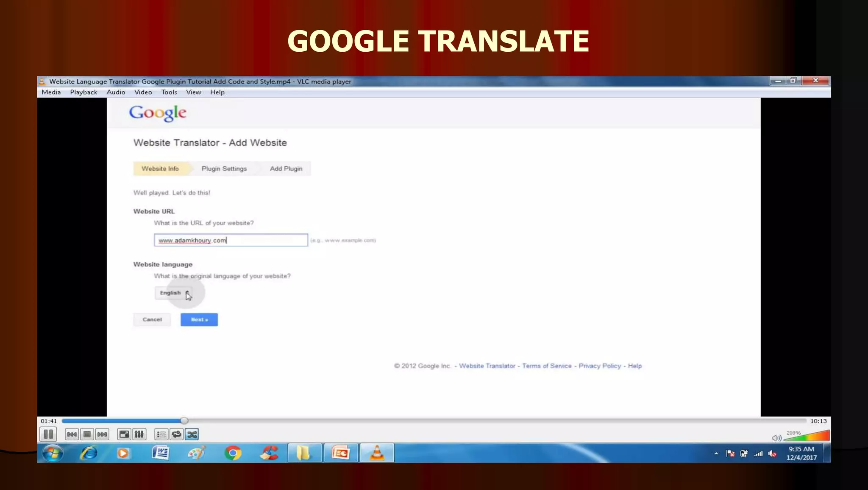Open the Help menu
The image size is (868, 490).
click(217, 92)
